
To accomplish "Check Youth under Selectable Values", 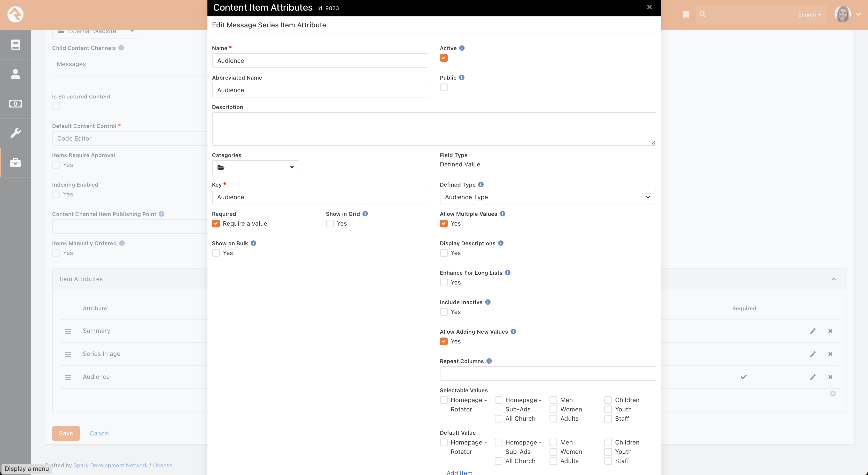I will coord(608,409).
